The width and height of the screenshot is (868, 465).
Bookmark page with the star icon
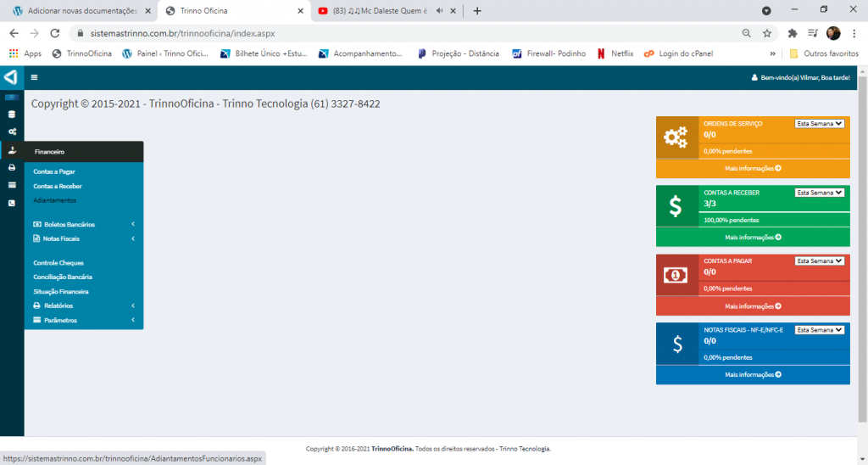[x=766, y=33]
